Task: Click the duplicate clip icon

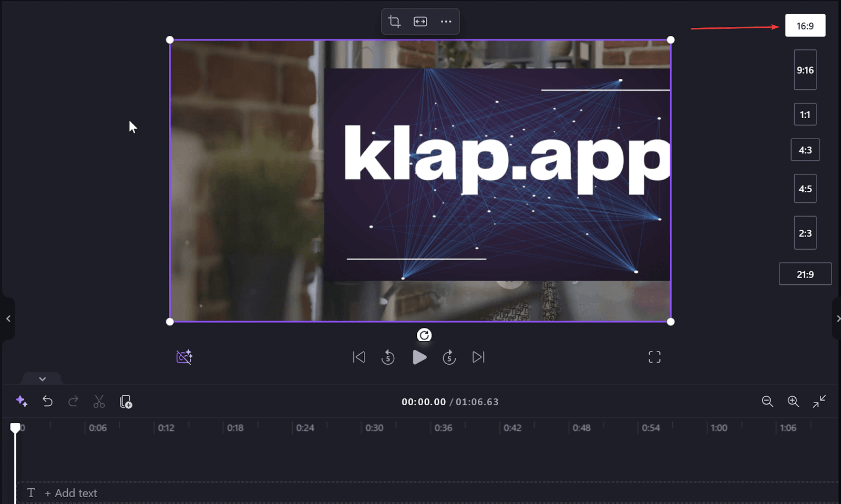Action: pyautogui.click(x=126, y=402)
